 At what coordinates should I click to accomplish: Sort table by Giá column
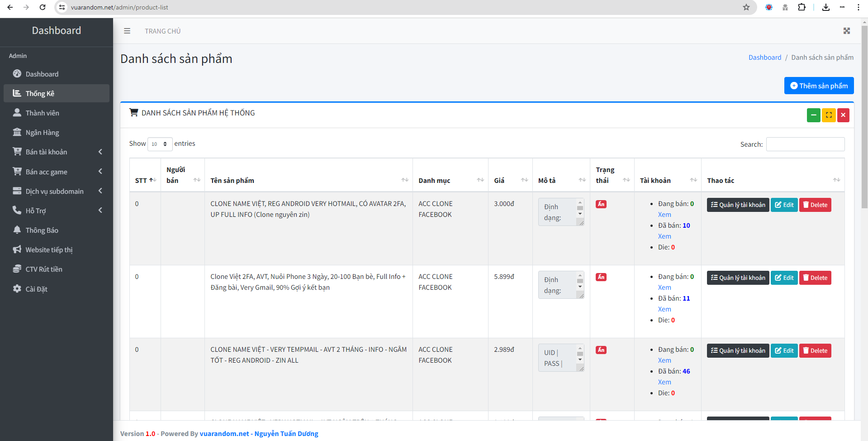pos(510,180)
